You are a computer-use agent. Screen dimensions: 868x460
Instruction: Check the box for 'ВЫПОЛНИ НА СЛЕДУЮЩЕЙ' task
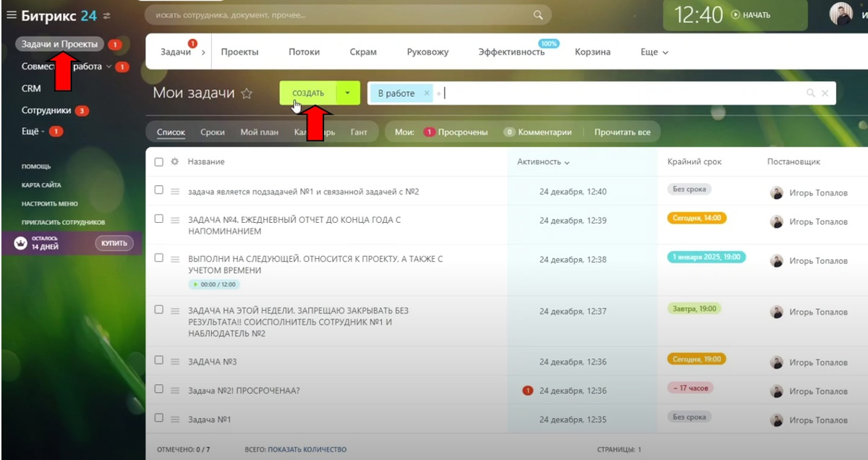point(159,257)
